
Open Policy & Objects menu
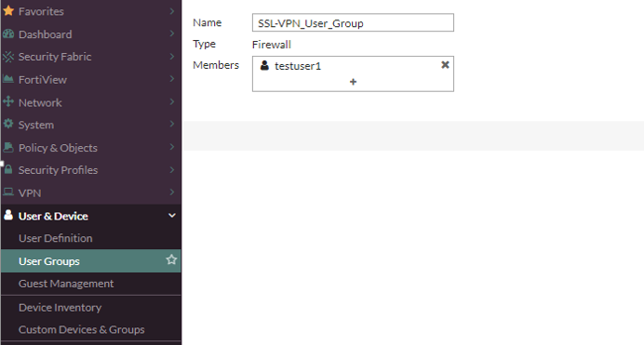point(91,147)
